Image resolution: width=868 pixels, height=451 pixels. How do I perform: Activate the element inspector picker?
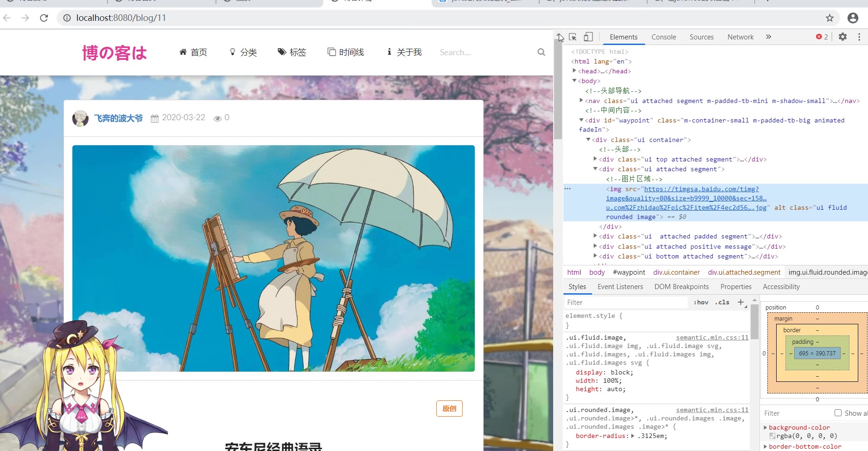click(573, 37)
